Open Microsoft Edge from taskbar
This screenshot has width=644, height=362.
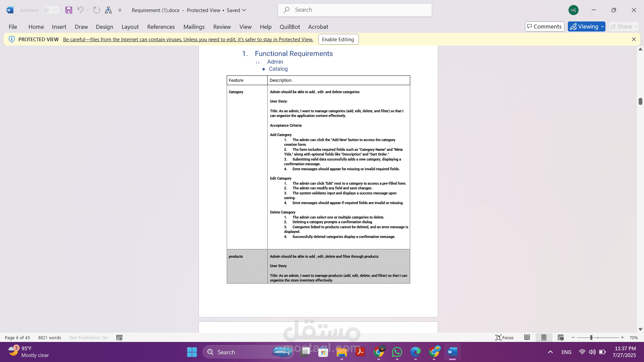[416, 352]
